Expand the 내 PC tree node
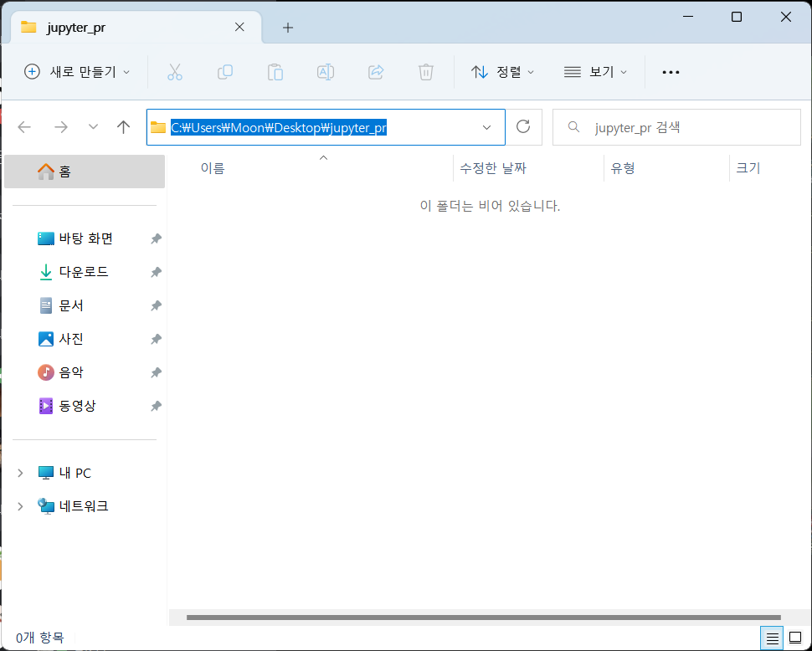 20,473
